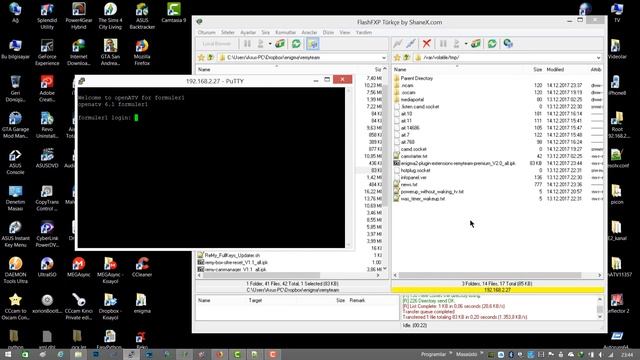Image resolution: width=640 pixels, height=360 pixels.
Task: Open the Komutlar menu
Action: (286, 32)
